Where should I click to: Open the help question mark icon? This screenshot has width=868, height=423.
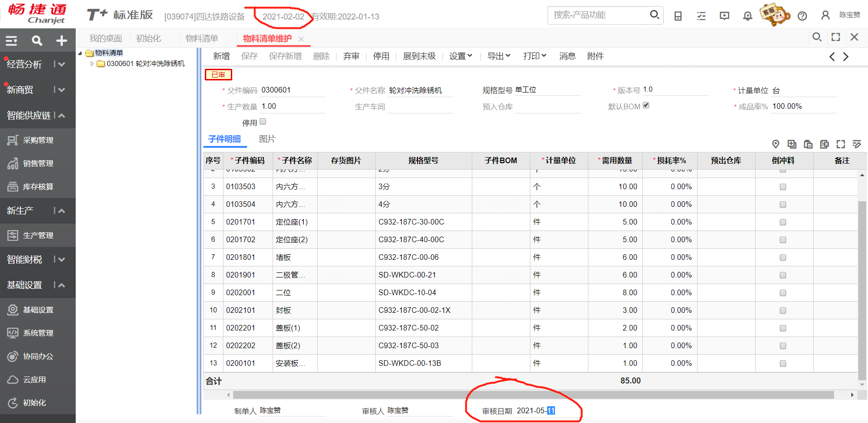click(802, 16)
